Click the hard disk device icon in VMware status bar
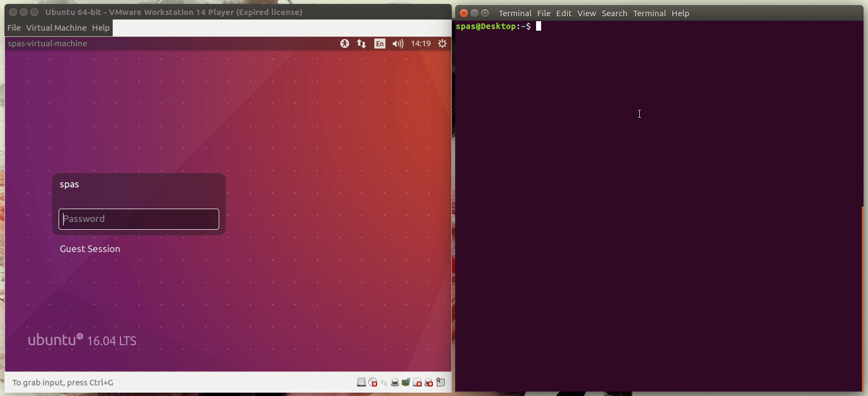The image size is (868, 396). click(361, 382)
